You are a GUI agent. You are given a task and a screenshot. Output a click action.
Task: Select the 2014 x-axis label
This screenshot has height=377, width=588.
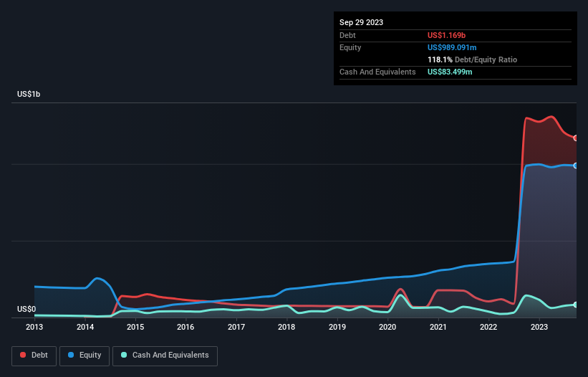[x=85, y=327]
